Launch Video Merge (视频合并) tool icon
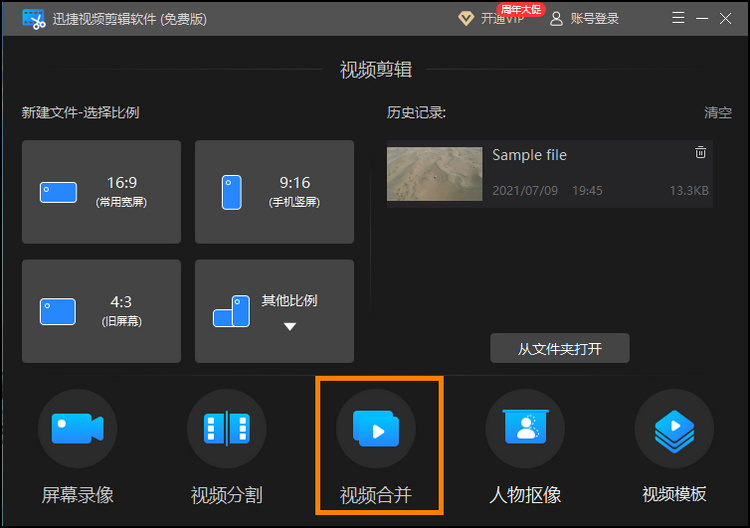 376,428
